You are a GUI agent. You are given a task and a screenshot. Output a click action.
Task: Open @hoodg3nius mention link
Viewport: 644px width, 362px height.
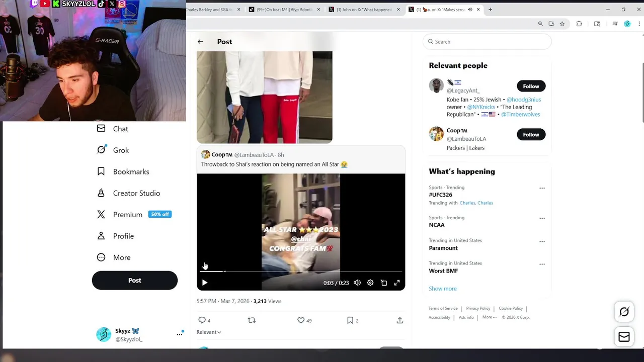pyautogui.click(x=524, y=100)
